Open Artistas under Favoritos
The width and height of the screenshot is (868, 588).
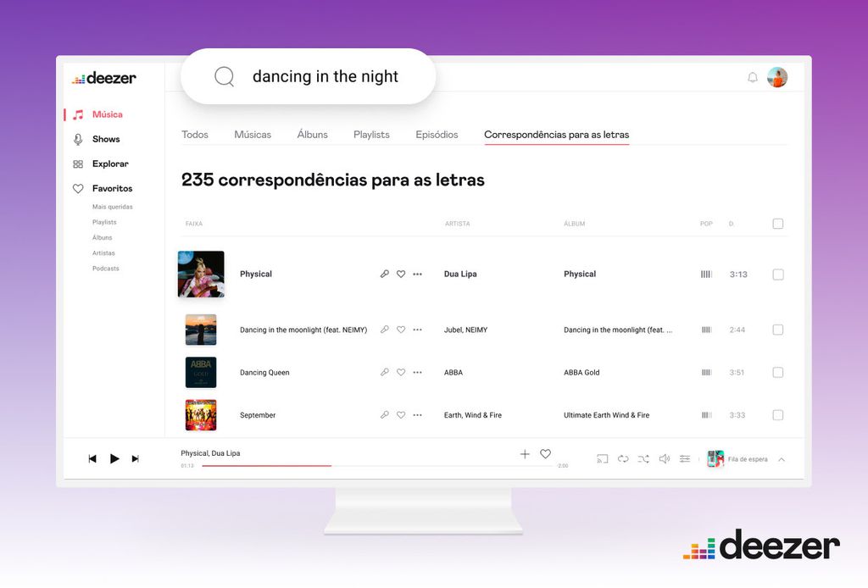point(103,252)
